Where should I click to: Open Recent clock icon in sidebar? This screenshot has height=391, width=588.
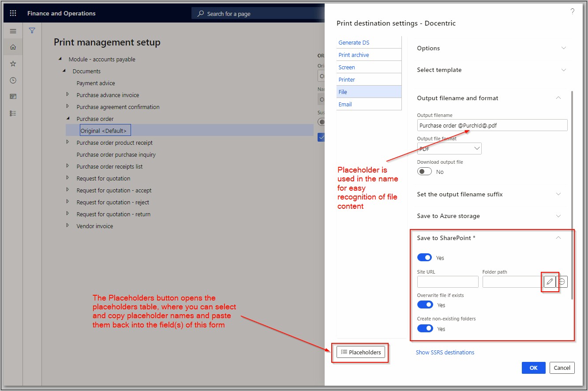tap(13, 80)
